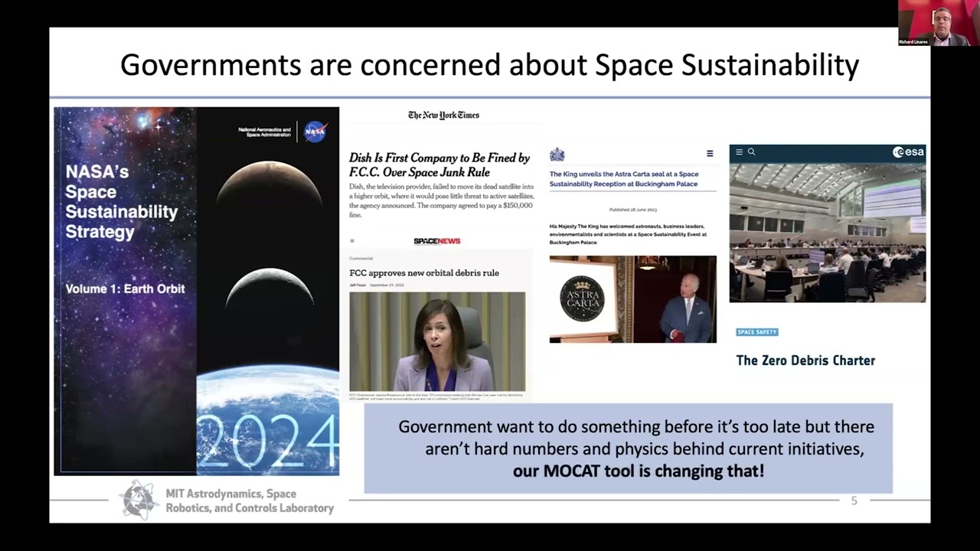Screen dimensions: 980x551
Task: Click the royal crest icon above the King article
Action: [557, 155]
